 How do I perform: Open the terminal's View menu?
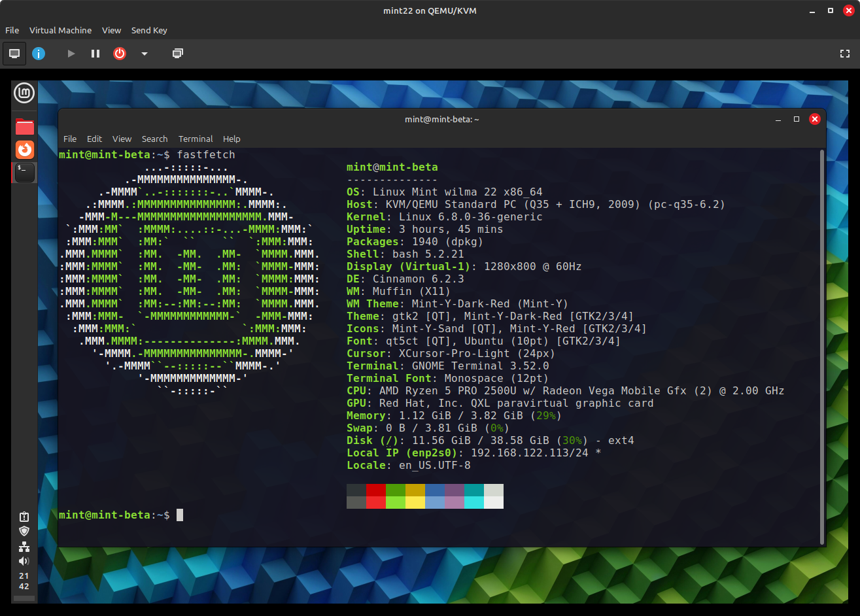tap(122, 139)
